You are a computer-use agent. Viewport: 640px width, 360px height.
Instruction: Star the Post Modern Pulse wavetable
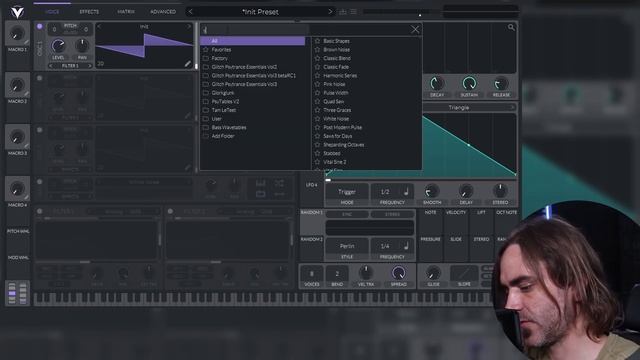pyautogui.click(x=317, y=127)
